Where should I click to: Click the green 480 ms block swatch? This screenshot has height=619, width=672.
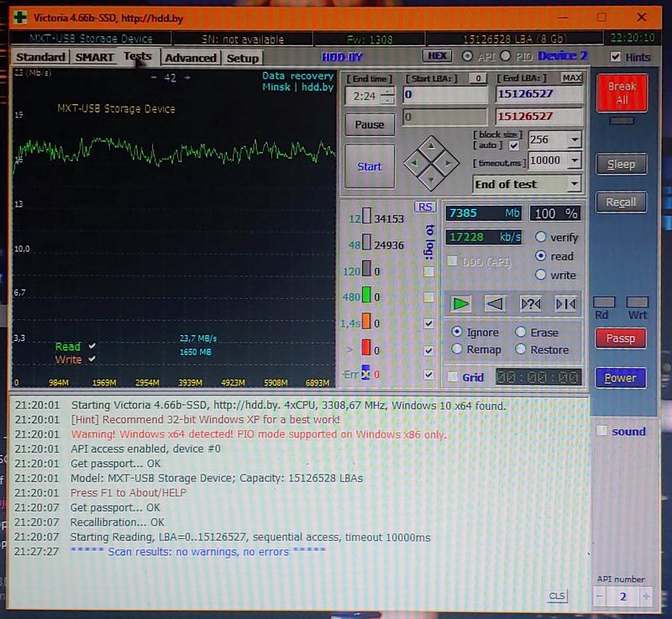point(366,296)
